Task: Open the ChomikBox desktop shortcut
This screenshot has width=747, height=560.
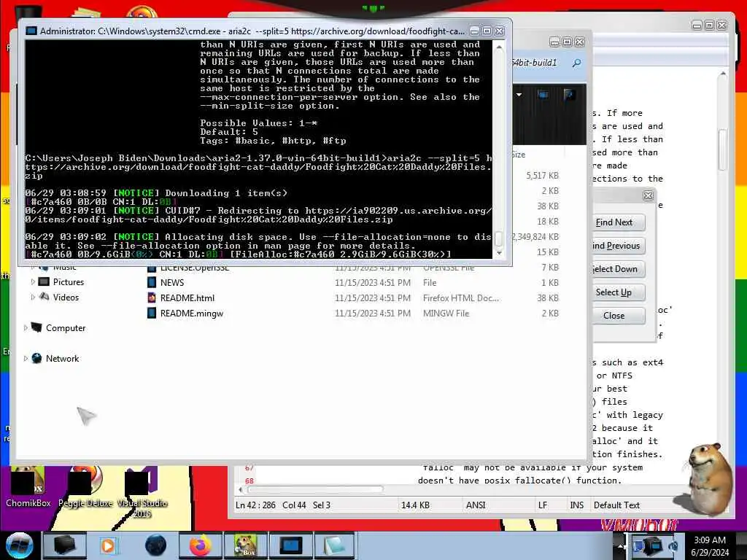Action: [28, 486]
